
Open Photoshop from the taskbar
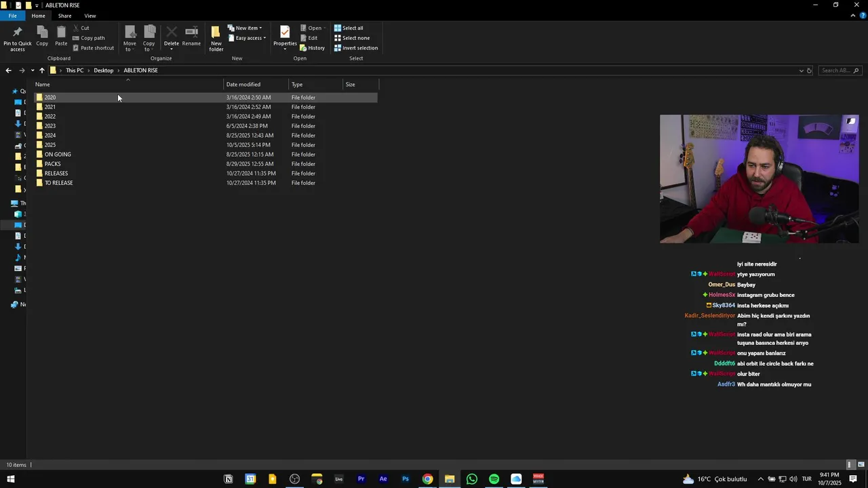tap(406, 479)
